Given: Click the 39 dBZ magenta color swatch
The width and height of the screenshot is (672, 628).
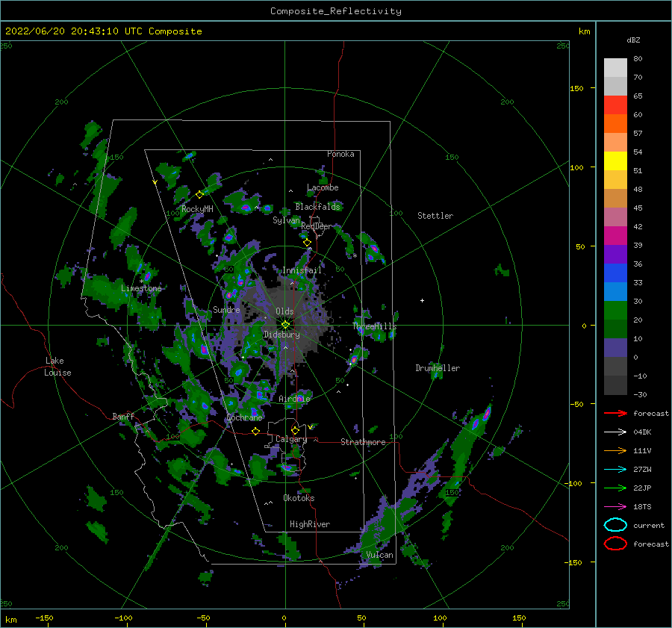Looking at the screenshot, I should 615,235.
